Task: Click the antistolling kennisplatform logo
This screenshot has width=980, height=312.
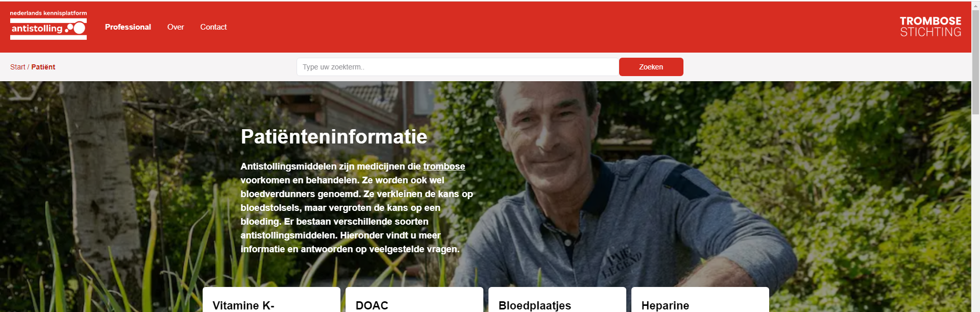Action: [x=48, y=25]
